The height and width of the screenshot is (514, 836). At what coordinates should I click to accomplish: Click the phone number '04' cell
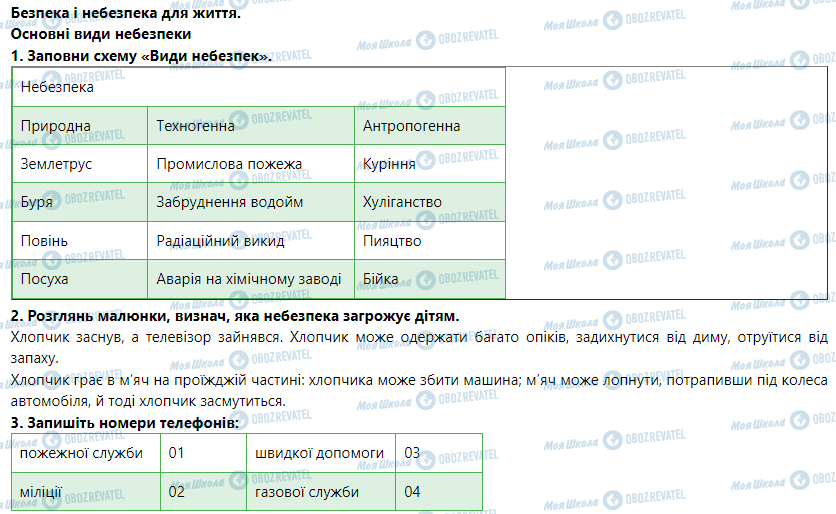[x=439, y=492]
